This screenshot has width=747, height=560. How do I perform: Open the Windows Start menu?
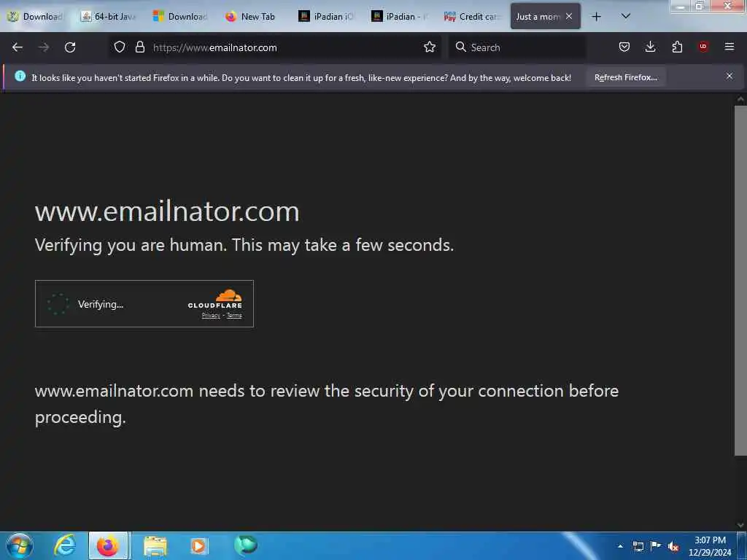(20, 545)
